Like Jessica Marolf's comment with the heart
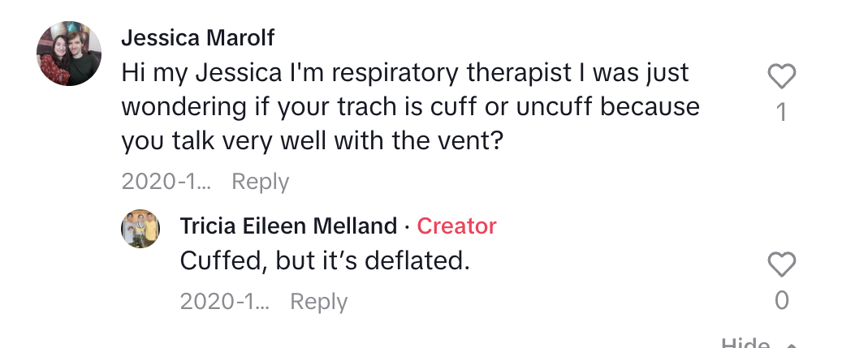 tap(782, 76)
